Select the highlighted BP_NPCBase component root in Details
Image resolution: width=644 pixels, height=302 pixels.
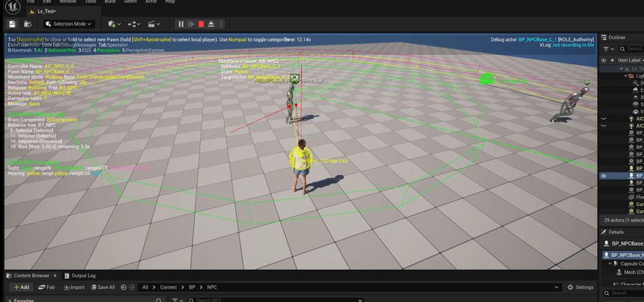(623, 255)
